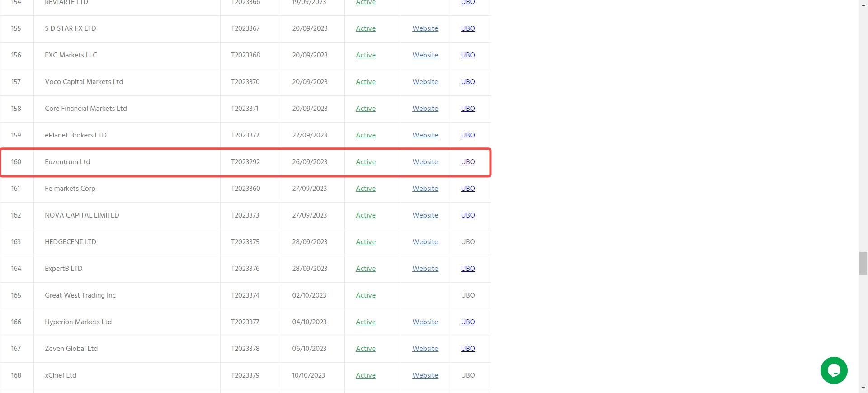The width and height of the screenshot is (868, 393).
Task: Select license number T2023360
Action: click(245, 189)
